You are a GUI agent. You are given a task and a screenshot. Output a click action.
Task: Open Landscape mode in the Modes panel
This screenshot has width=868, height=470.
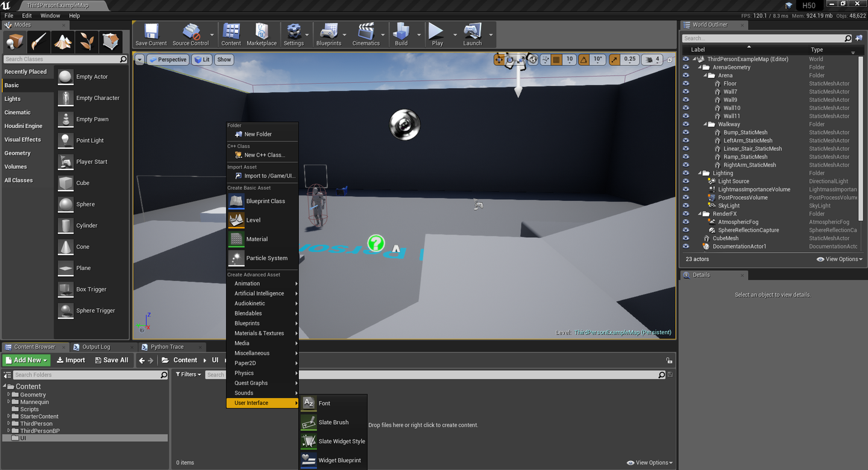point(63,42)
